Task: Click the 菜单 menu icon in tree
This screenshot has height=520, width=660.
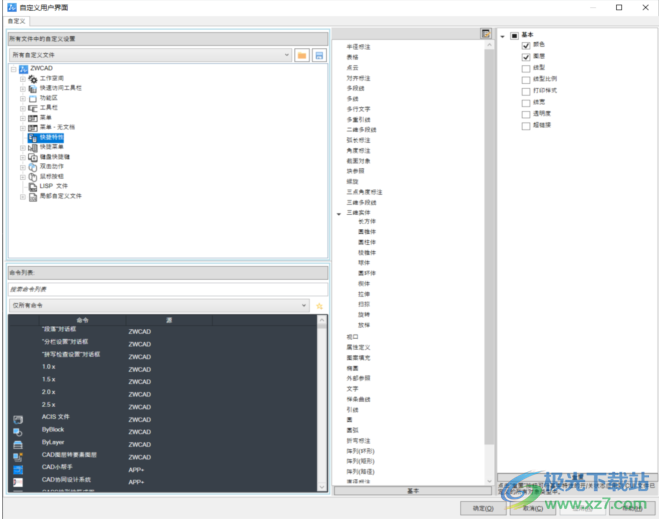Action: pyautogui.click(x=33, y=118)
